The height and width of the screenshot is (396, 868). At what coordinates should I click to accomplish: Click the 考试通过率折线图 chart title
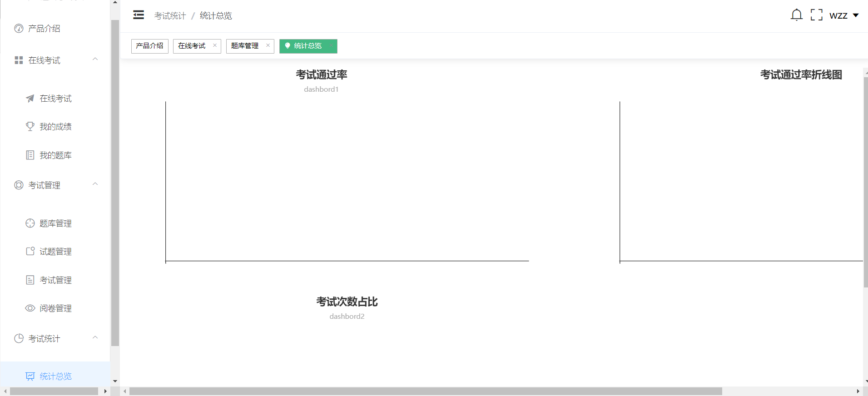tap(801, 74)
